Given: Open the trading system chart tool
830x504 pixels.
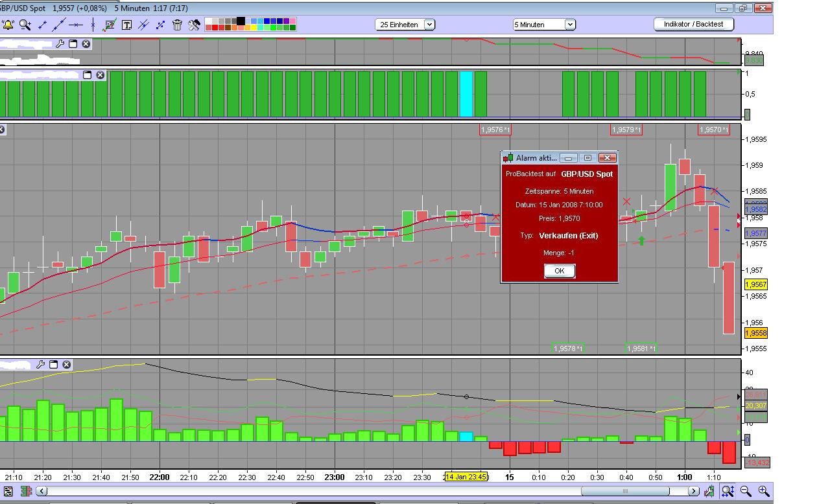Looking at the screenshot, I should (x=110, y=25).
